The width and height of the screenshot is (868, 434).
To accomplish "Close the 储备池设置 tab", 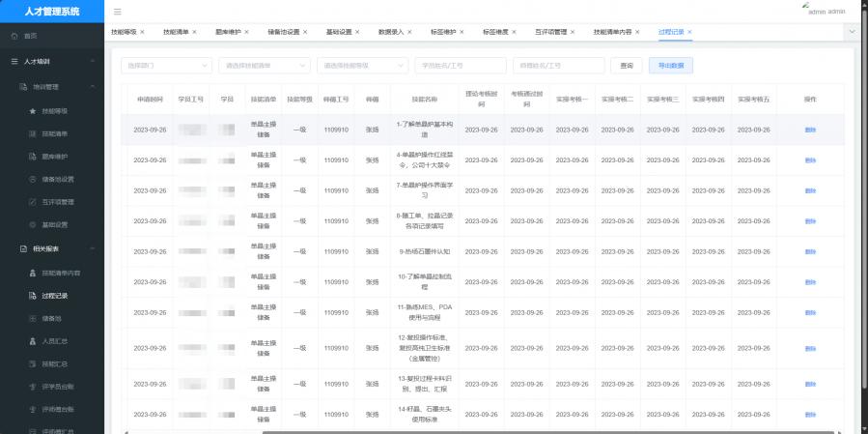I will (305, 32).
